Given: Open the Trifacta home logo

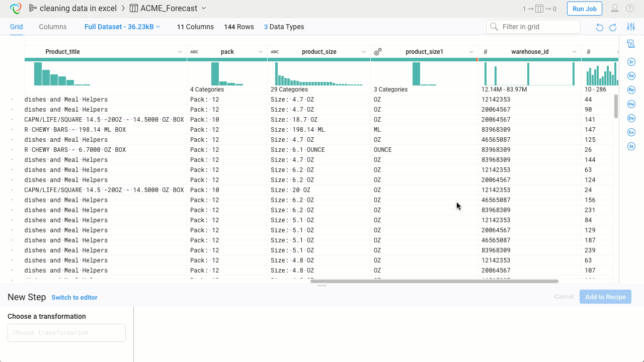Looking at the screenshot, I should [x=16, y=9].
